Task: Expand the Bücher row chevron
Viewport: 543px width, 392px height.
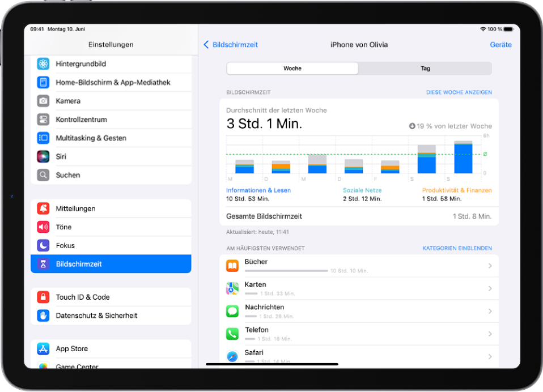Action: pos(490,266)
